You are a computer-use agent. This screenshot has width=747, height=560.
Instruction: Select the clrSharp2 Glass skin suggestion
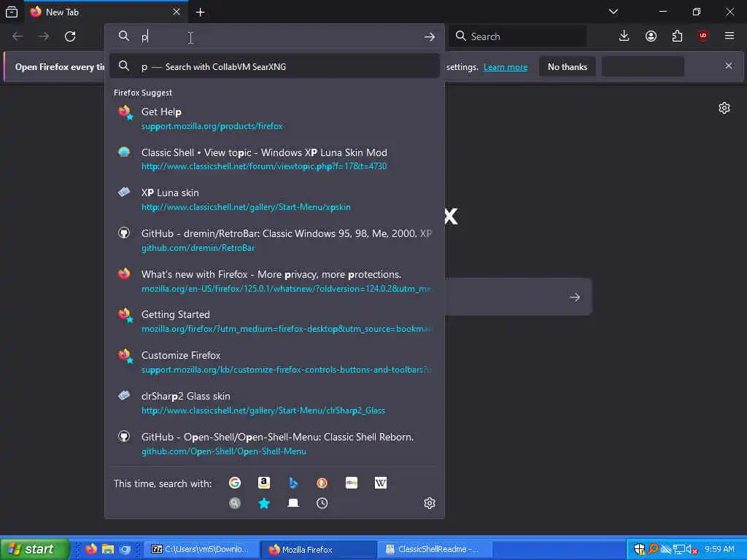[274, 402]
